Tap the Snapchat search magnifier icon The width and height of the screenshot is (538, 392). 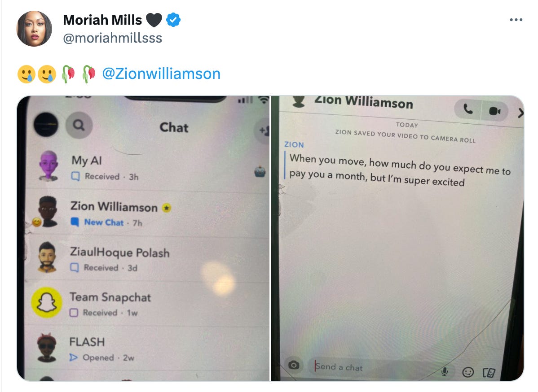[79, 126]
